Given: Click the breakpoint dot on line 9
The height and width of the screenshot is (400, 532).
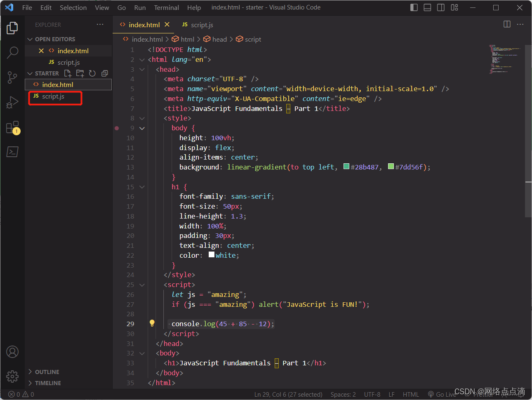Looking at the screenshot, I should 117,128.
